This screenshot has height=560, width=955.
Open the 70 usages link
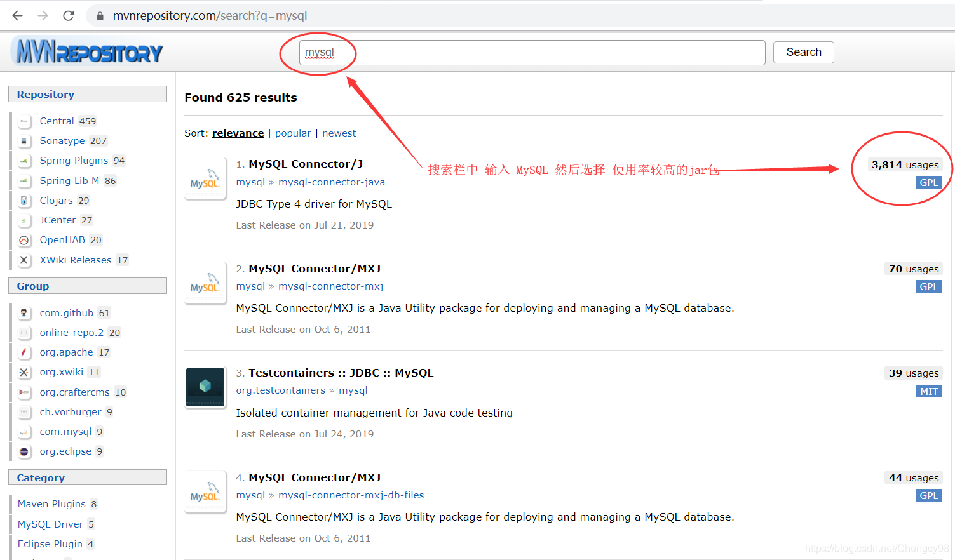coord(914,269)
